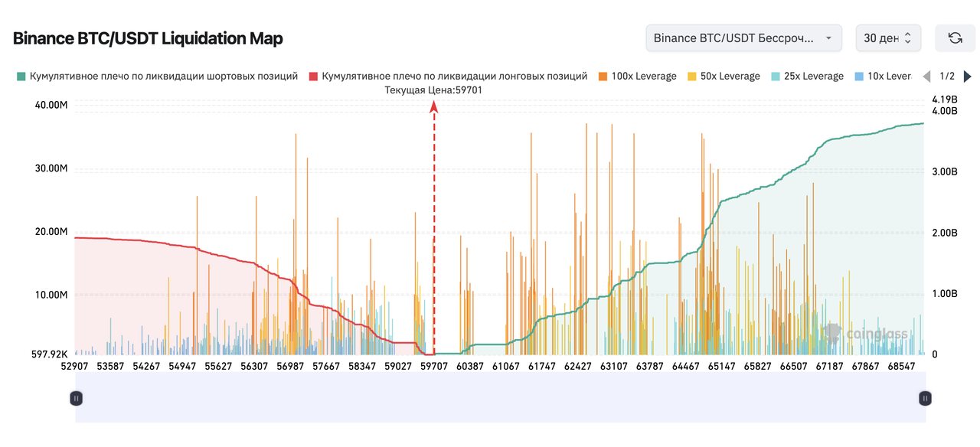
Task: Click the data zoom range bar
Action: coord(501,398)
